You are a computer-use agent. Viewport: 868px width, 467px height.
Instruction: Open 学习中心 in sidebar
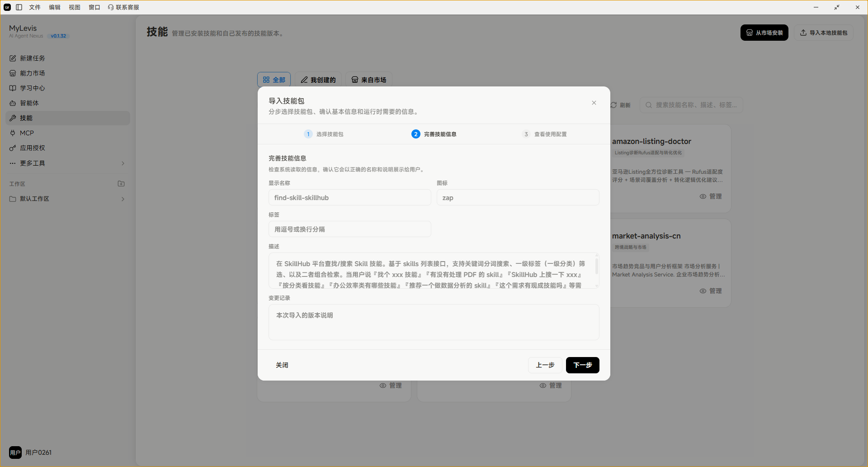coord(68,88)
